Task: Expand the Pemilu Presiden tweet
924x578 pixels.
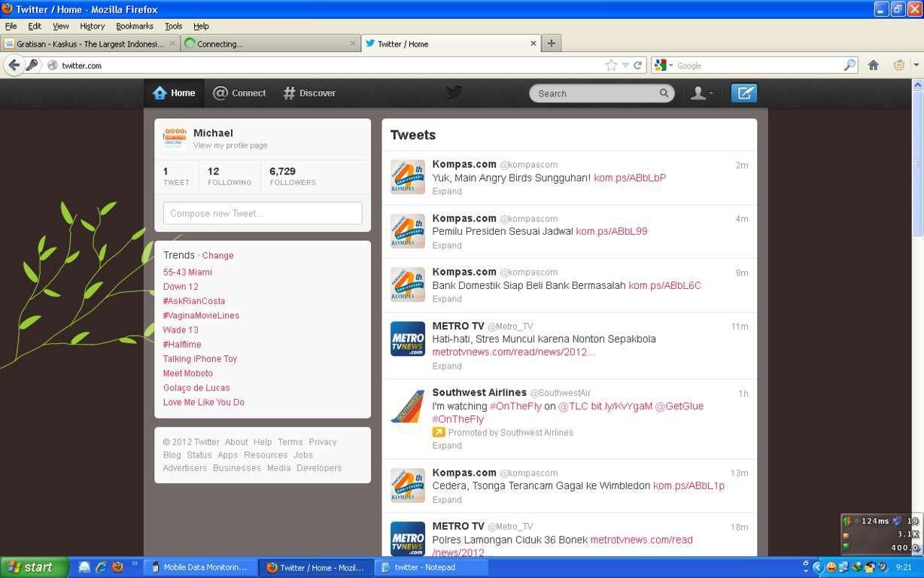Action: (x=447, y=245)
